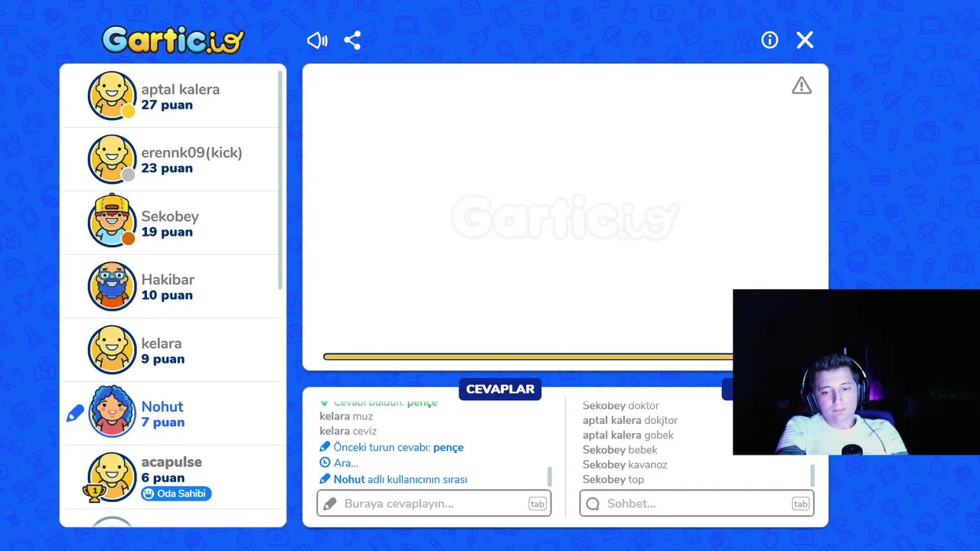Click the tab key hint in chat field
980x551 pixels.
800,504
